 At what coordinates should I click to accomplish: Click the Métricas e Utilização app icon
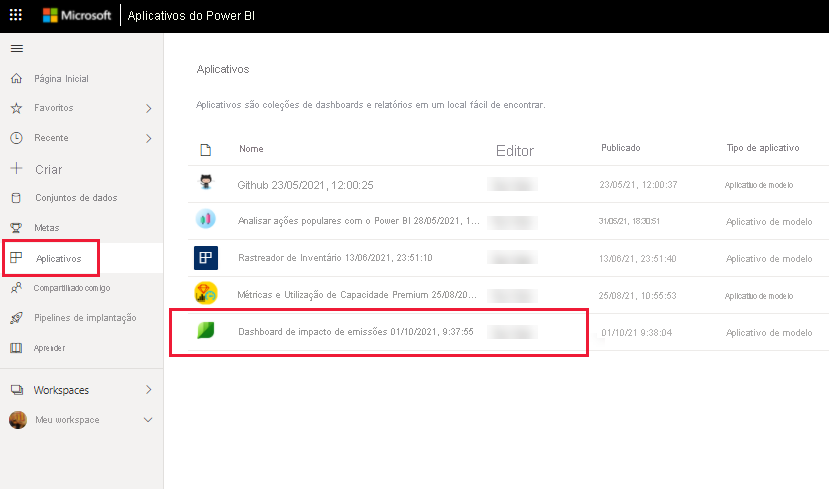[206, 293]
